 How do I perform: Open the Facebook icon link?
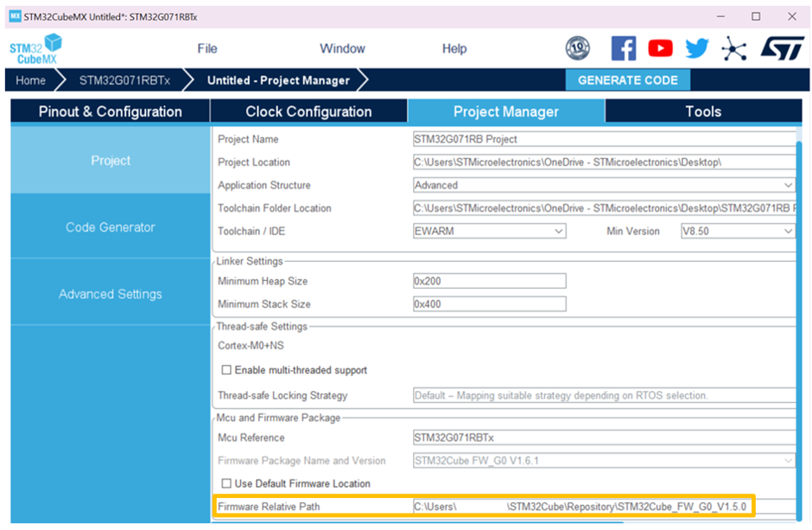coord(624,48)
